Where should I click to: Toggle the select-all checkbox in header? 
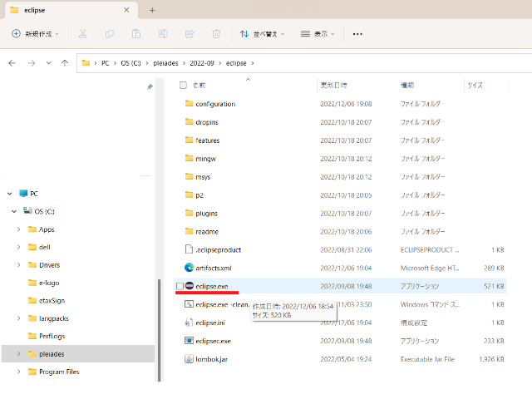183,85
